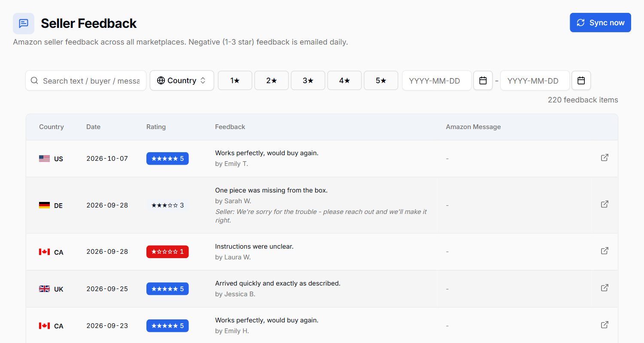
Task: Click the Date column header
Action: (93, 127)
